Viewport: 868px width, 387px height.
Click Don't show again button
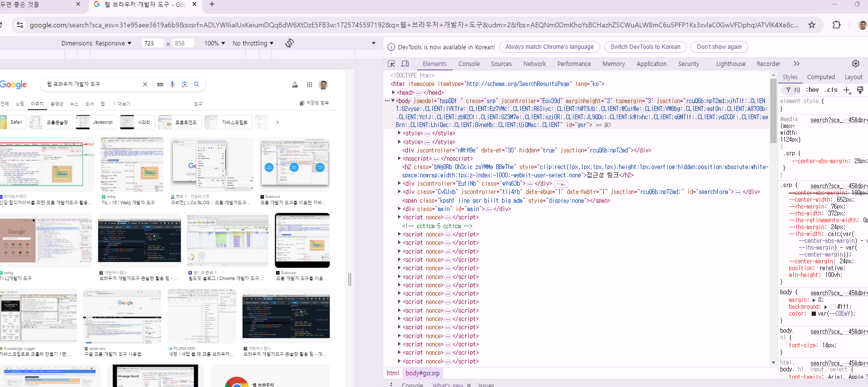pyautogui.click(x=719, y=47)
